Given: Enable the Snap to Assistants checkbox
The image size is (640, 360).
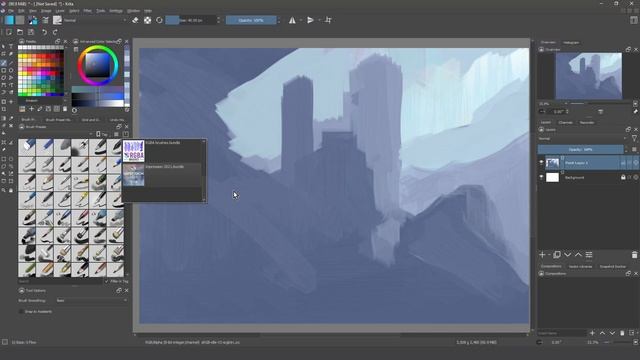Looking at the screenshot, I should click(35, 311).
